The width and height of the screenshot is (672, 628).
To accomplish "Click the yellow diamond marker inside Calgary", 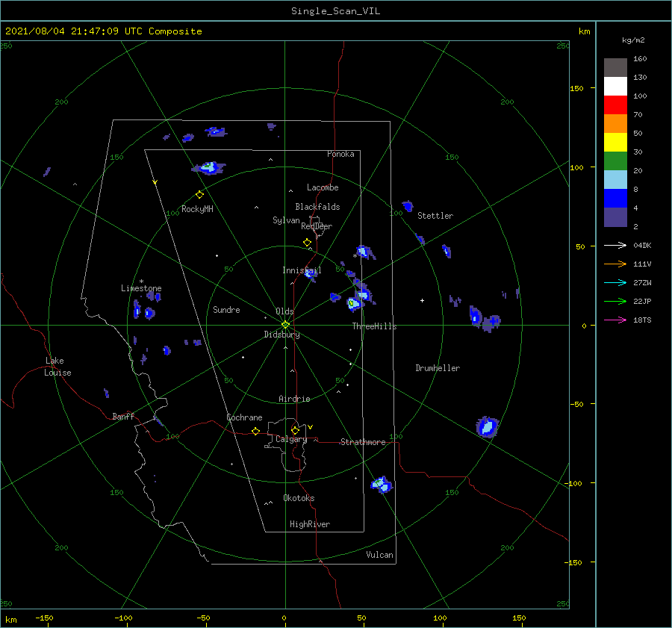I will (295, 430).
